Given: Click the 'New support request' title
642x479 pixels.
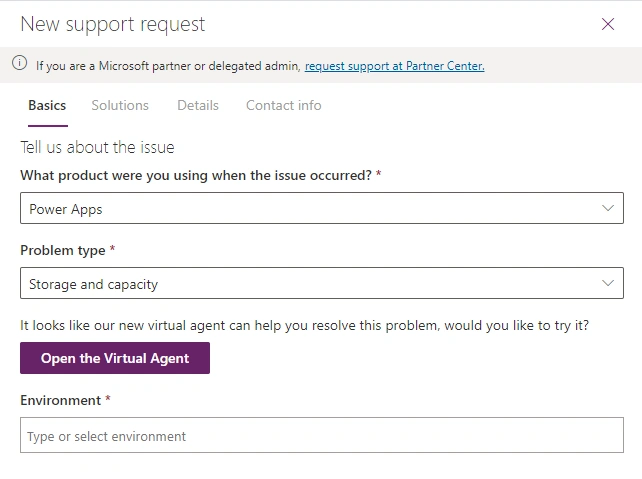Looking at the screenshot, I should pyautogui.click(x=113, y=24).
